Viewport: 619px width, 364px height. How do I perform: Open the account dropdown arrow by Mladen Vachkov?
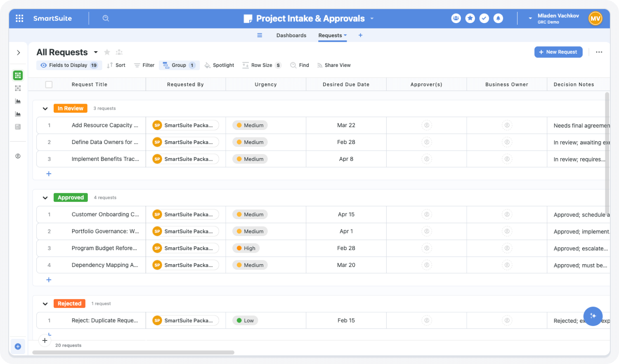click(530, 19)
